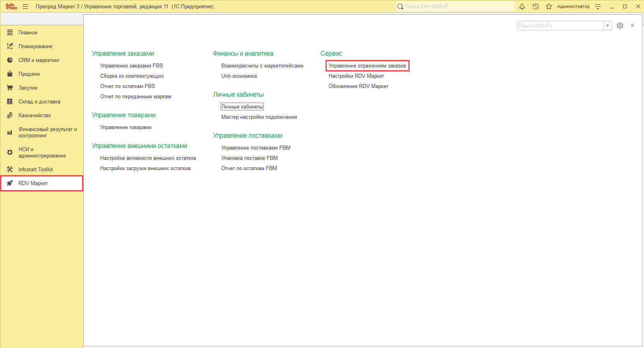Image resolution: width=644 pixels, height=348 pixels.
Task: Open Настройки RDV Маркет
Action: 356,76
